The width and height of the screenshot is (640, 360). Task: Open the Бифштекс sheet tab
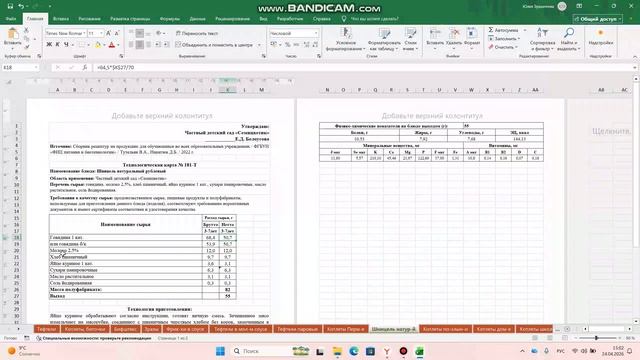click(125, 329)
